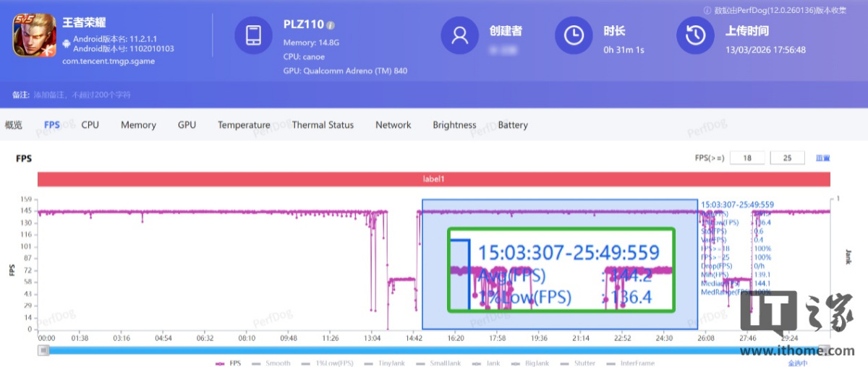Toggle the FPS series in chart legend

point(229,363)
